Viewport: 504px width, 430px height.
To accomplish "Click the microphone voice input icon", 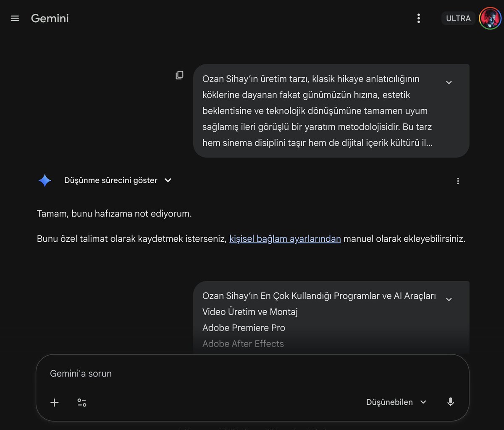I will coord(450,402).
